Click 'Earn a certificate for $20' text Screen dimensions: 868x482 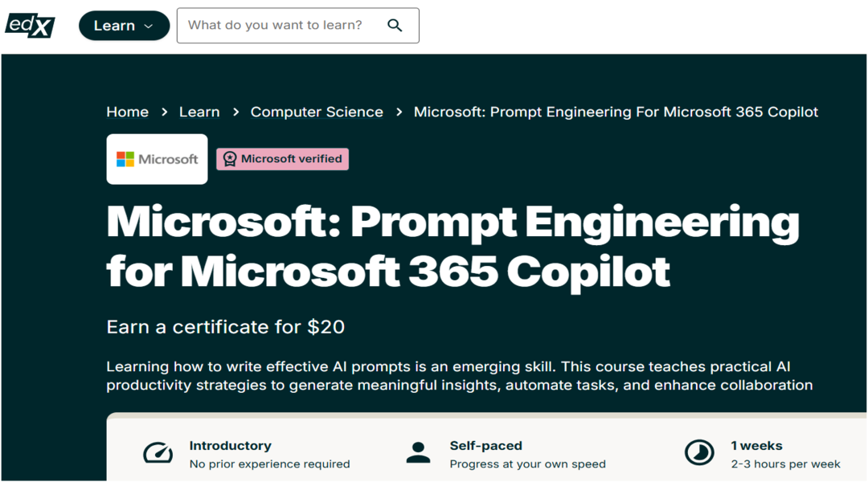coord(226,327)
